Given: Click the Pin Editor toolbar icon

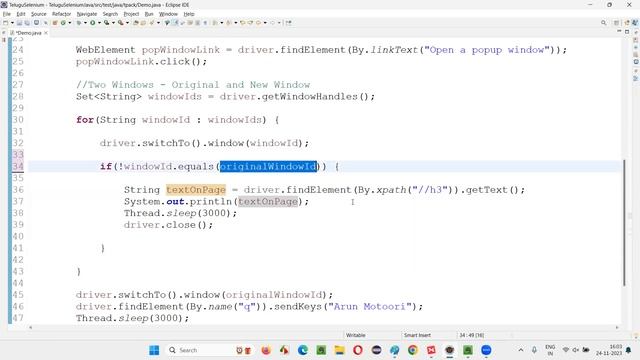Looking at the screenshot, I should [x=289, y=23].
